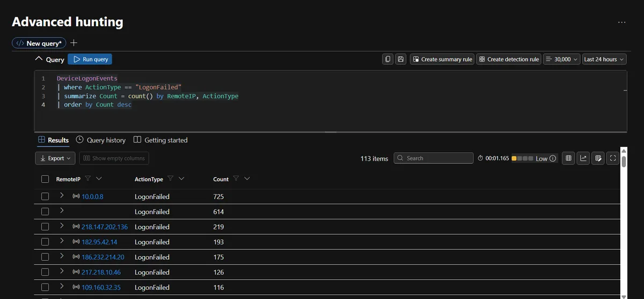Click the network icon beside 10.0.0.8
The height and width of the screenshot is (299, 644).
76,197
